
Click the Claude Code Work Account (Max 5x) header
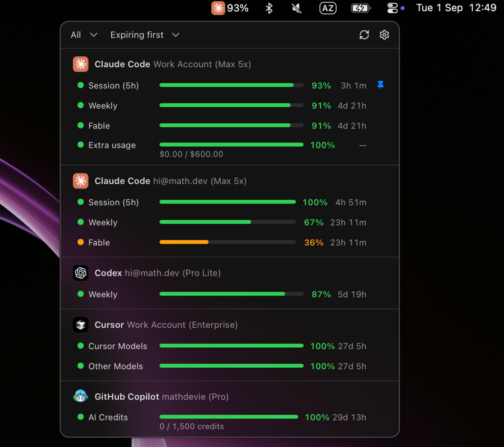[x=173, y=64]
